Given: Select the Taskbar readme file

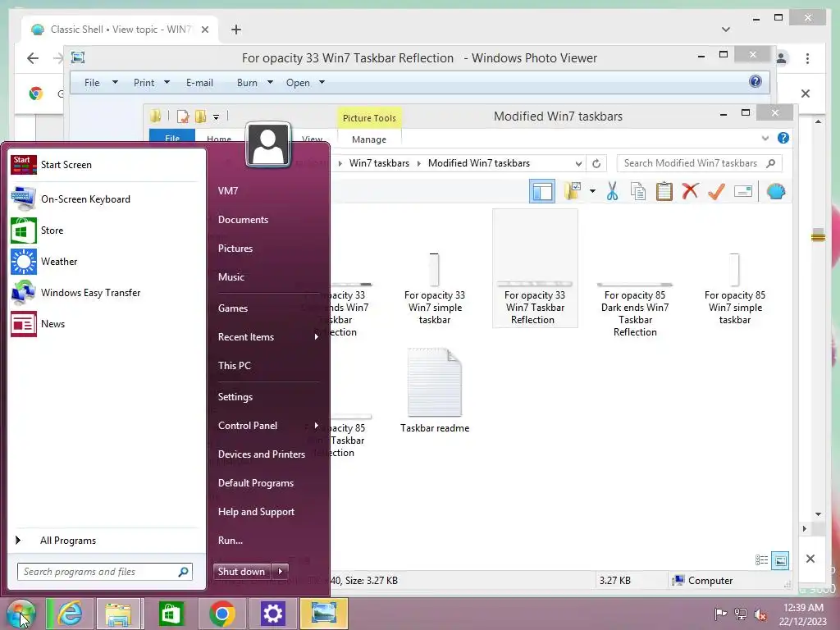Looking at the screenshot, I should click(x=435, y=390).
